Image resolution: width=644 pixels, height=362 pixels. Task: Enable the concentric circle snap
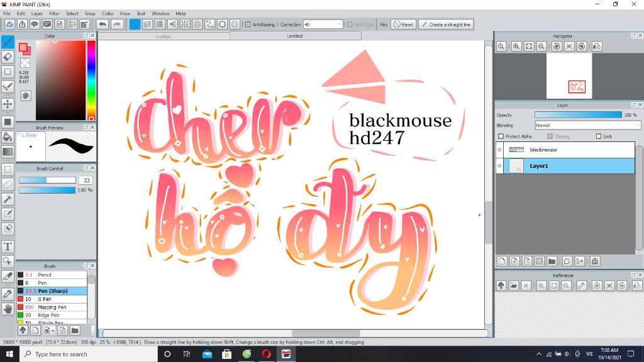[197, 25]
